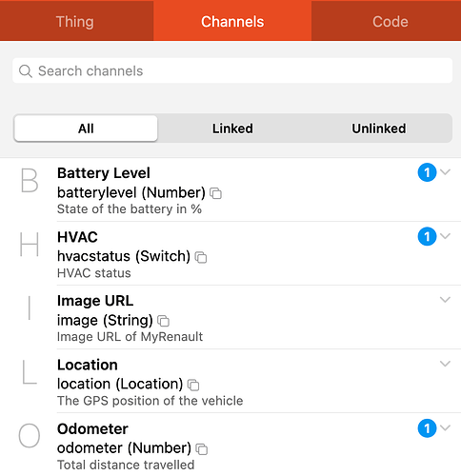This screenshot has height=476, width=461.
Task: Switch to the Thing tab
Action: (75, 22)
